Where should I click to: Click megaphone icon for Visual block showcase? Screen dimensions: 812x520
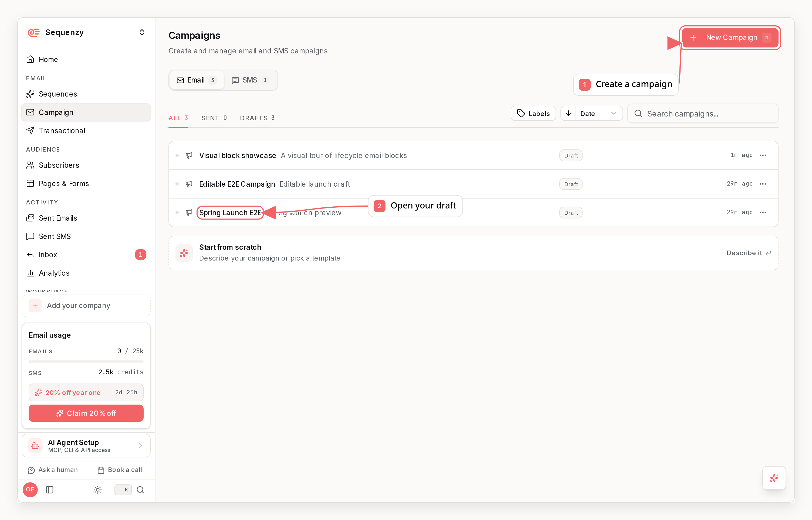[189, 155]
